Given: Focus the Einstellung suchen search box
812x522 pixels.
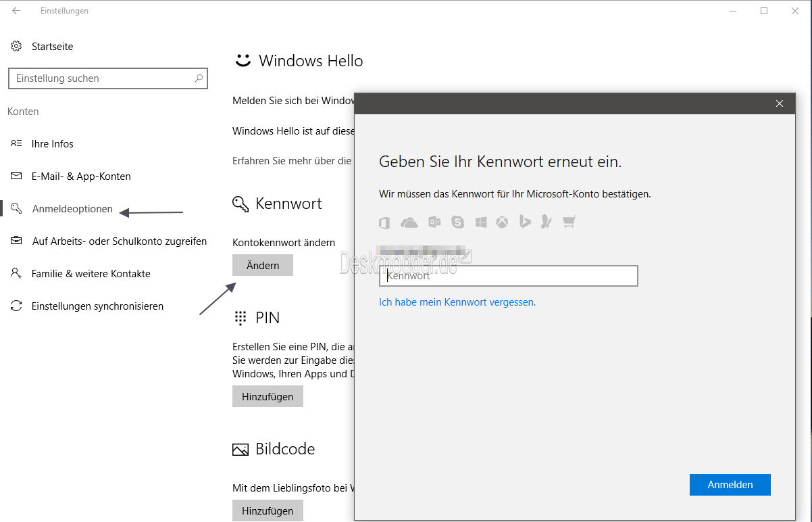Looking at the screenshot, I should 108,78.
